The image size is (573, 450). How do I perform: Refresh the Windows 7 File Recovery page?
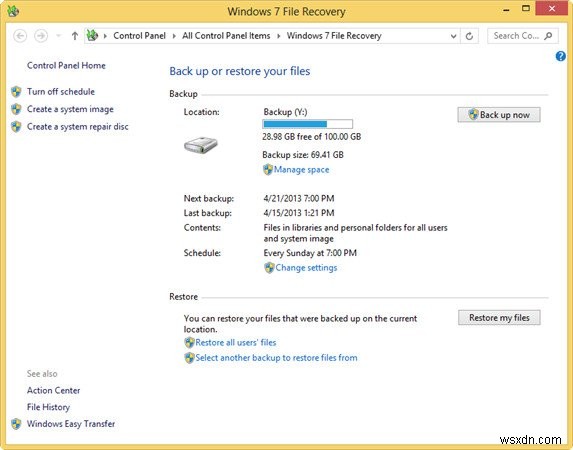coord(469,36)
